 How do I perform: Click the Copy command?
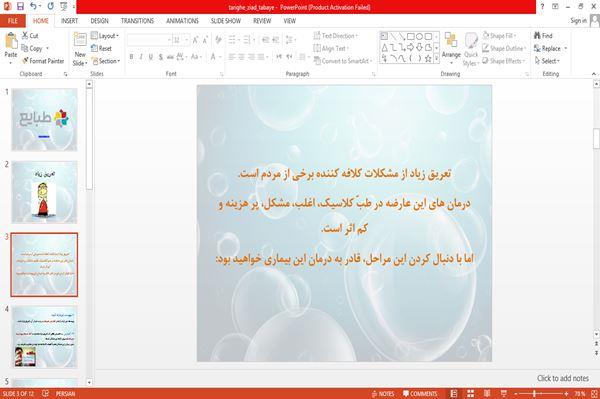(32, 49)
